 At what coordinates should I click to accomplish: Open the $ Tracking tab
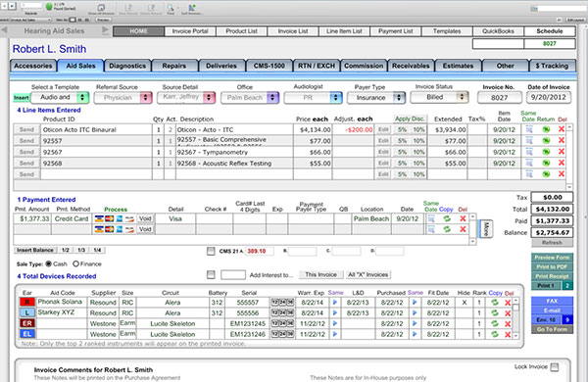coord(552,66)
